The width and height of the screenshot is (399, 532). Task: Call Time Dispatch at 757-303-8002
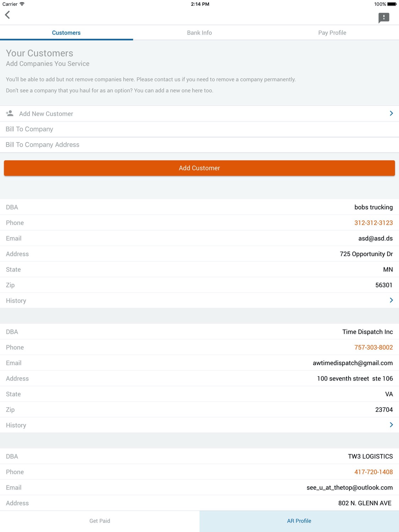[373, 347]
